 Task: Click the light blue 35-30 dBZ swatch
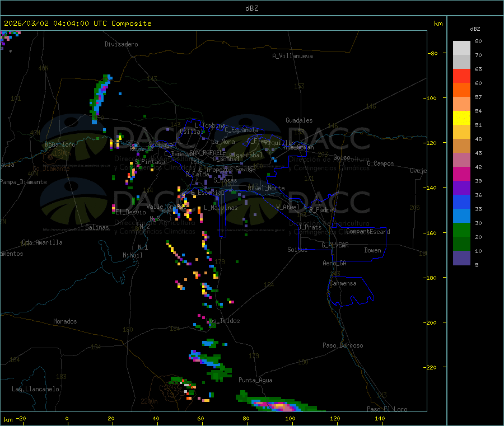tap(461, 216)
